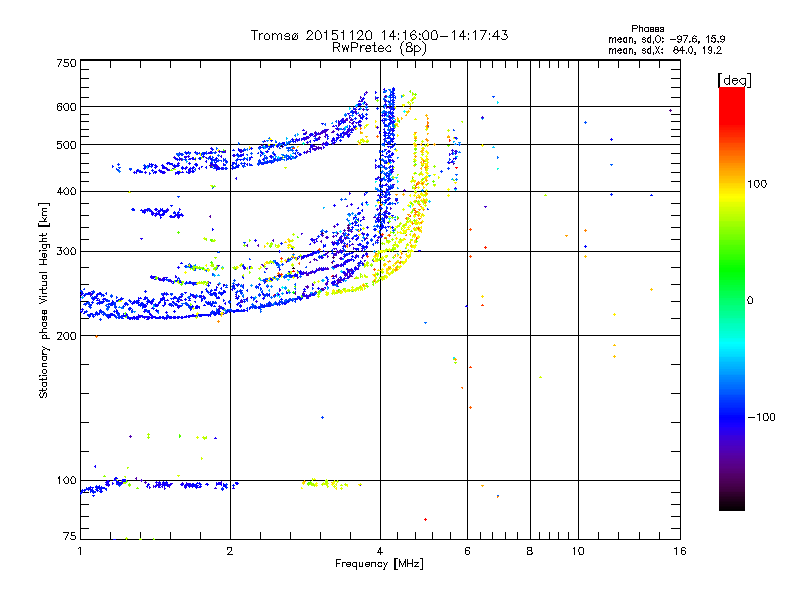
Task: Click the frequency axis tick label "4"
Action: [x=380, y=551]
